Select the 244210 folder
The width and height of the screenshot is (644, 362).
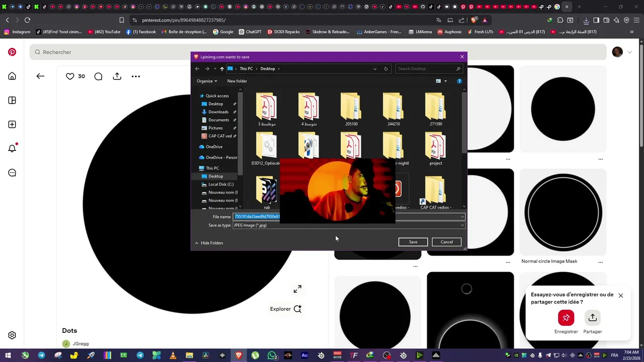coord(393,110)
